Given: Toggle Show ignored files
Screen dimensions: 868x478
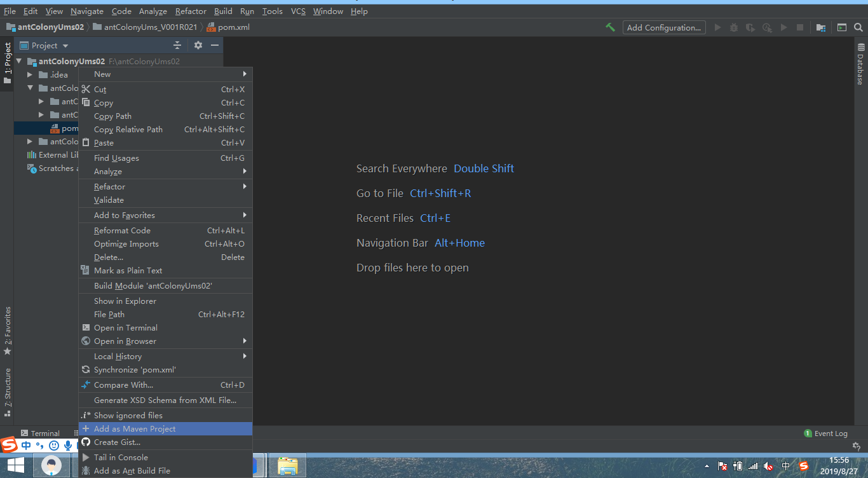Looking at the screenshot, I should (x=165, y=416).
